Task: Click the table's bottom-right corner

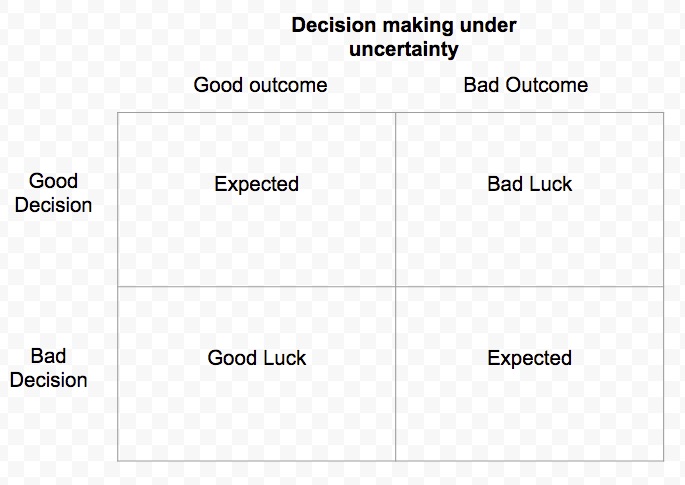Action: 663,460
